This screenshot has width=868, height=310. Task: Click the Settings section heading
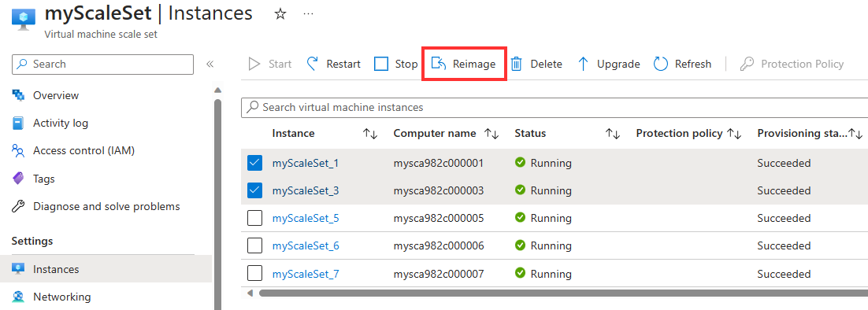tap(32, 241)
